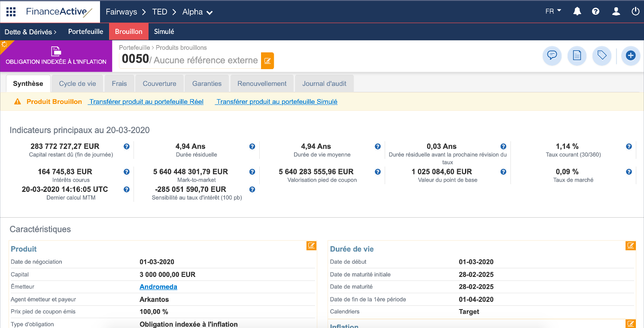Open the comments speech bubble icon
Viewport: 644px width, 328px height.
552,56
